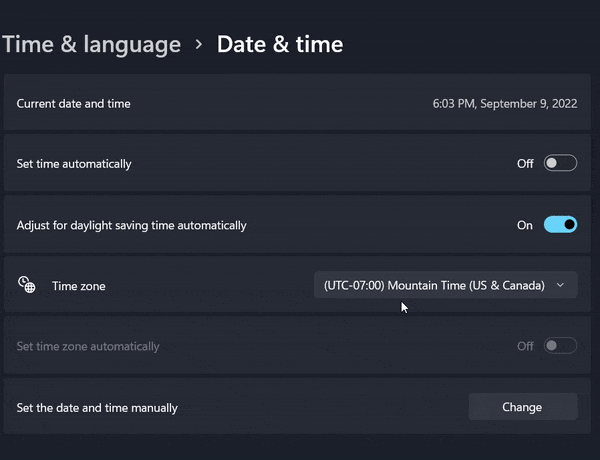The height and width of the screenshot is (460, 600).
Task: Click the On label beside daylight saving toggle
Action: [525, 225]
